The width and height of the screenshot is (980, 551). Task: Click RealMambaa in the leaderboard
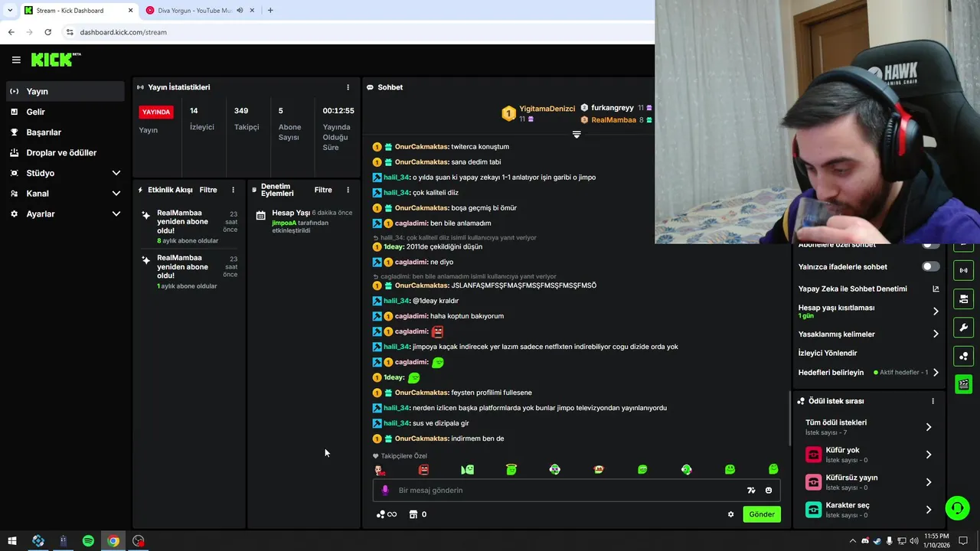pyautogui.click(x=613, y=120)
